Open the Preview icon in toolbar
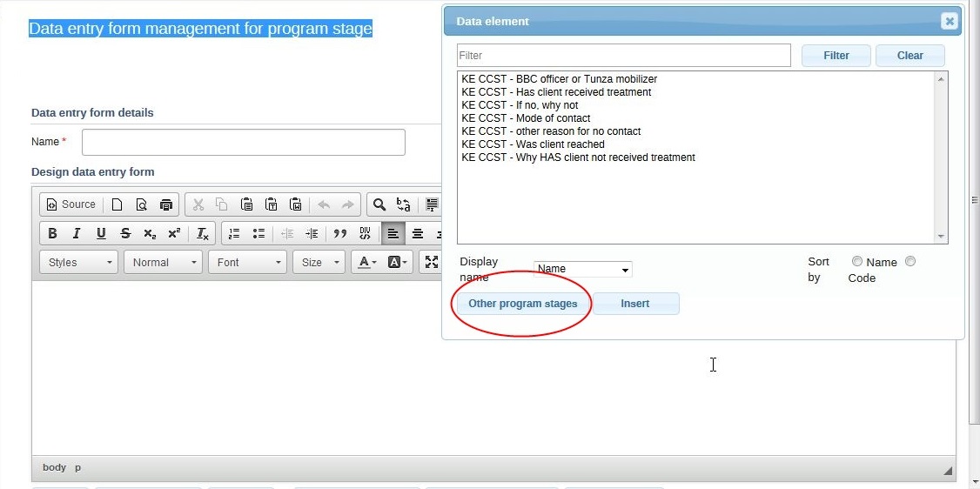 point(141,204)
